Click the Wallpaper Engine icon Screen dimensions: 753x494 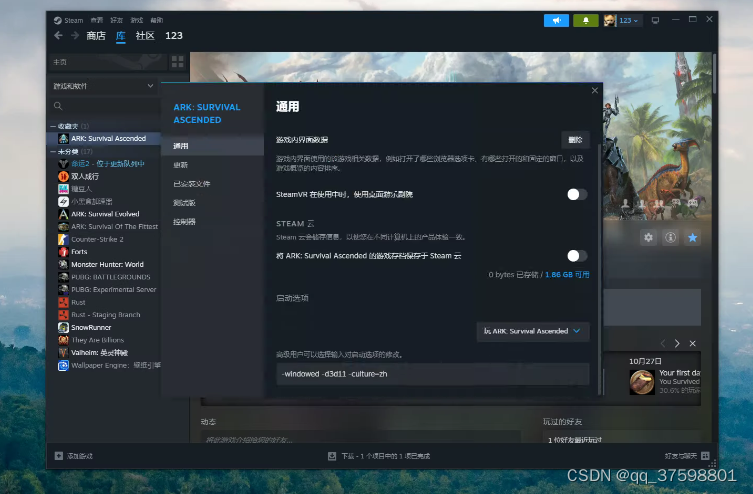point(63,365)
